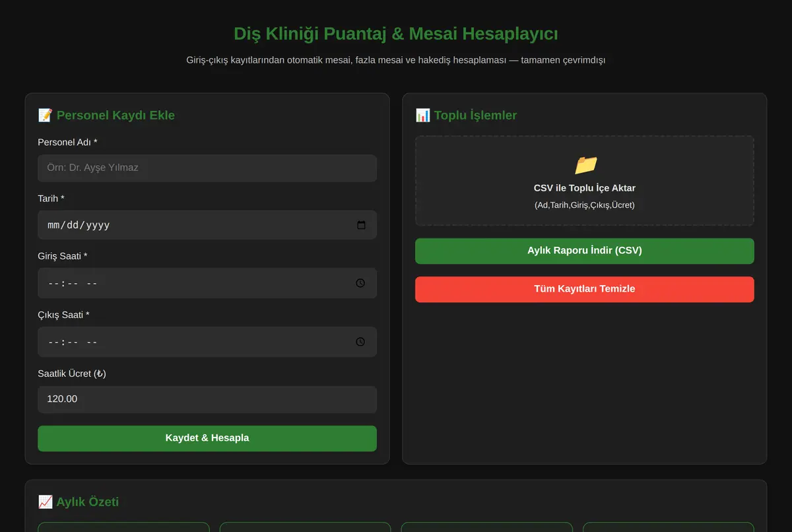Click the Personel Adı * label
This screenshot has width=792, height=532.
[67, 143]
